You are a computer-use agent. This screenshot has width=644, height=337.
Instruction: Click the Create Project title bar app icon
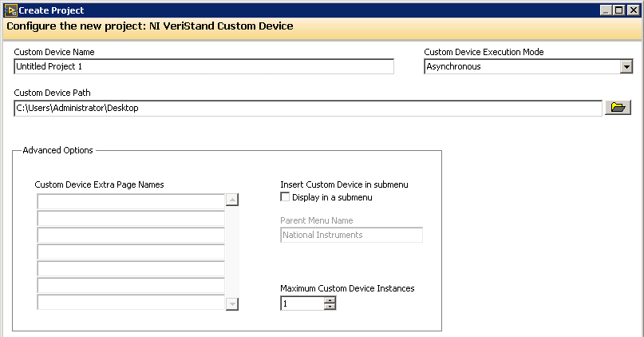coord(10,10)
